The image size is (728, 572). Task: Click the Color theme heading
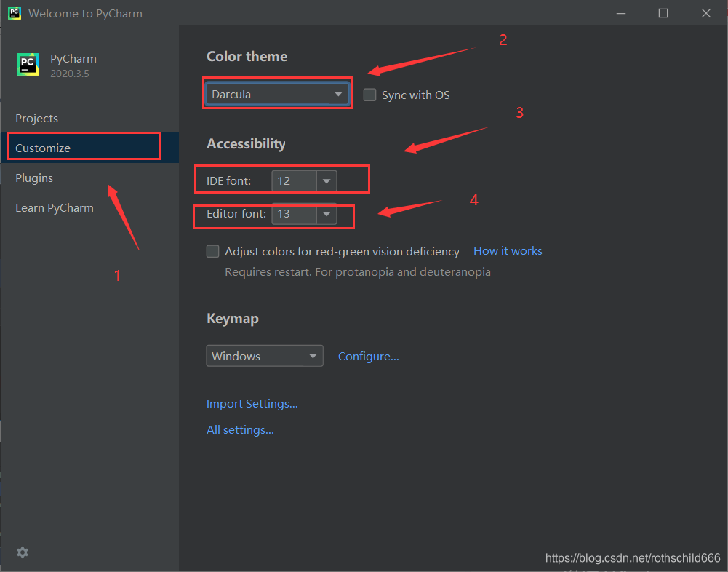coord(247,57)
